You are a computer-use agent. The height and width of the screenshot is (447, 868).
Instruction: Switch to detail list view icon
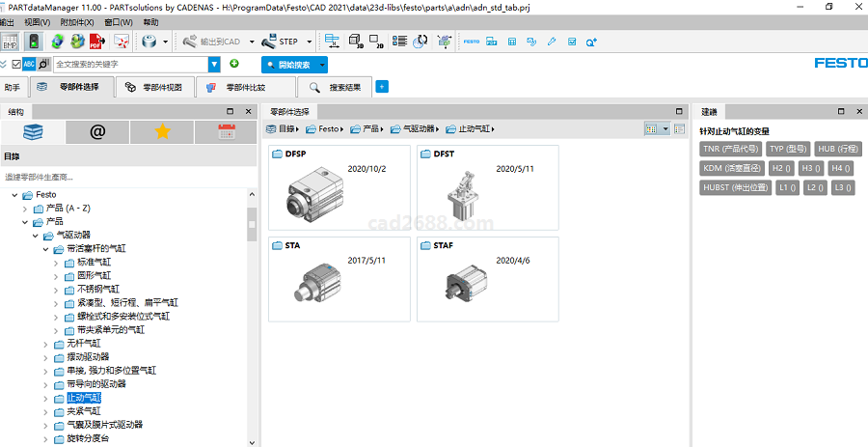(679, 128)
